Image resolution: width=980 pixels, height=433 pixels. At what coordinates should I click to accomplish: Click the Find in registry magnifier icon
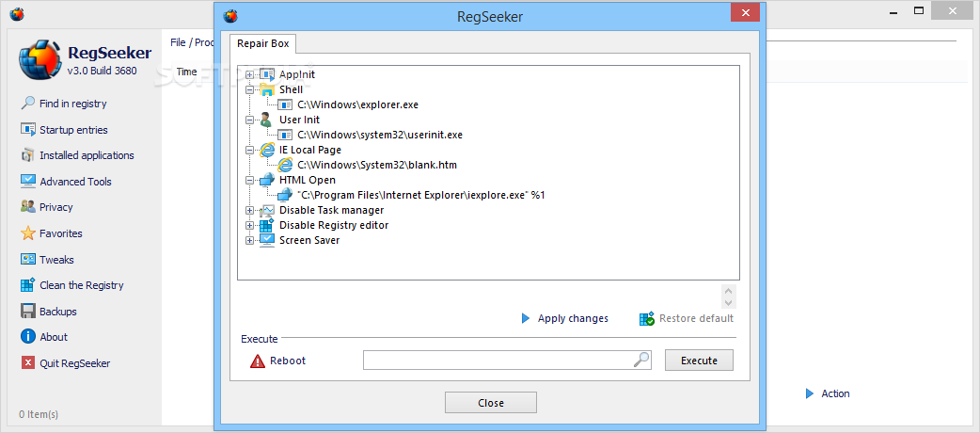point(27,104)
